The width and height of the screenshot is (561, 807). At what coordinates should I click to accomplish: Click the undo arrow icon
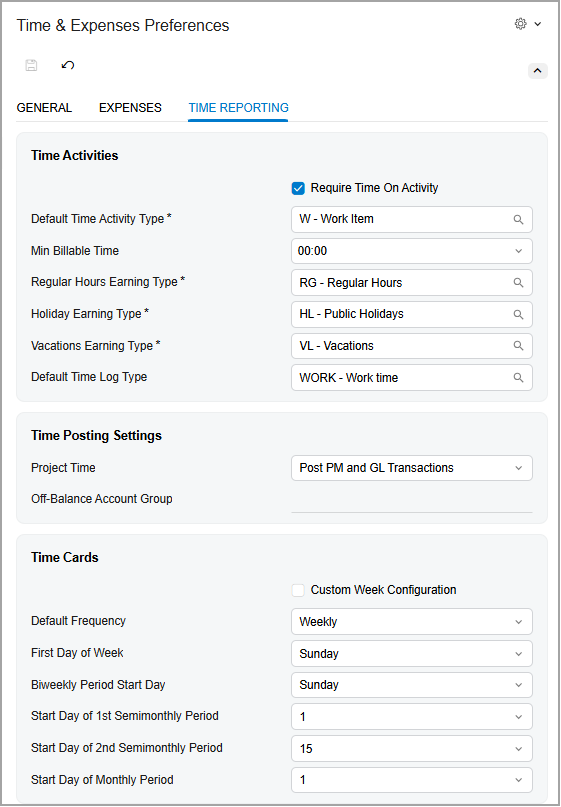(67, 65)
